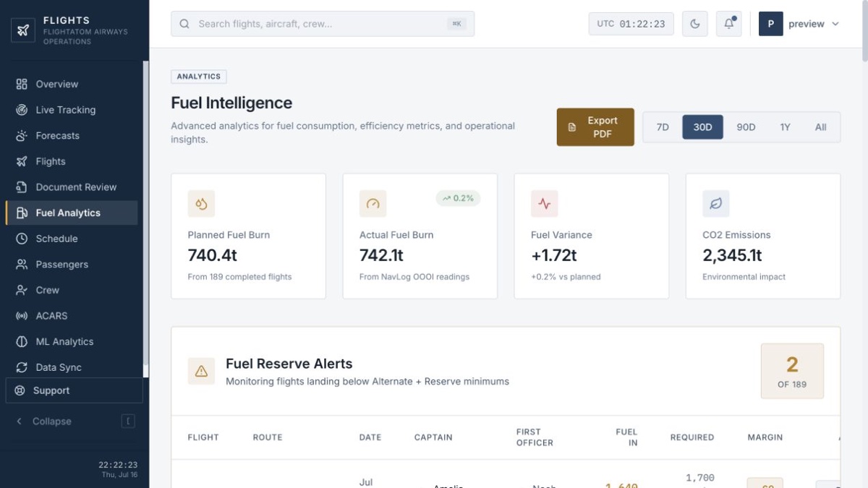Click the ROUTE column header
The image size is (868, 488).
coord(268,437)
